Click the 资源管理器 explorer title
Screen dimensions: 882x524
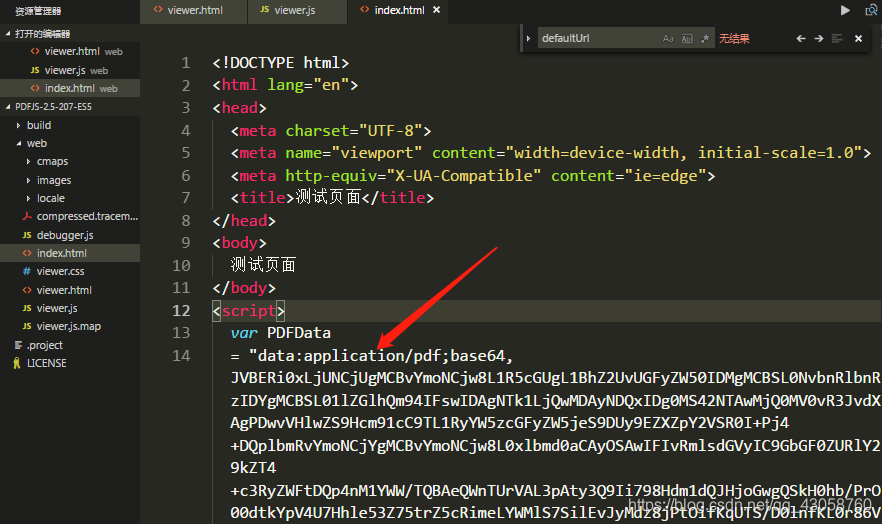click(38, 11)
